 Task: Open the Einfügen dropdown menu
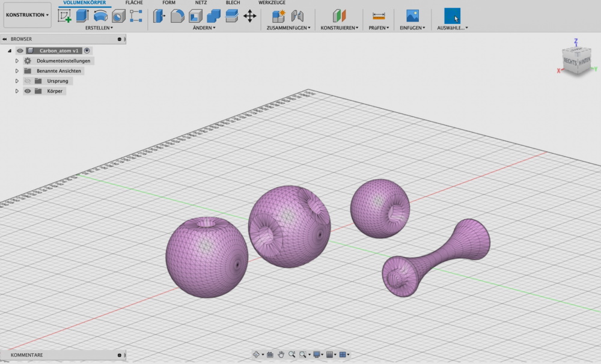click(x=412, y=28)
